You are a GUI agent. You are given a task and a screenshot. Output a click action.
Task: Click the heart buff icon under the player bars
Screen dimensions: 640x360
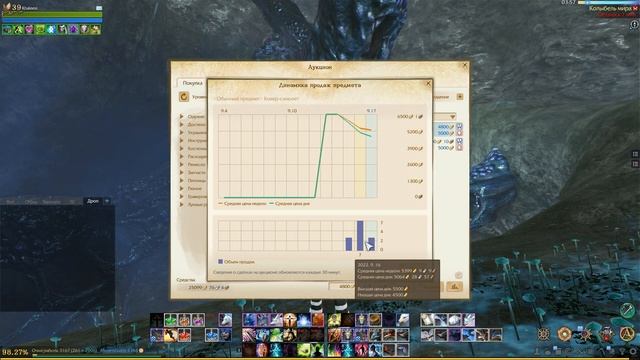point(29,29)
